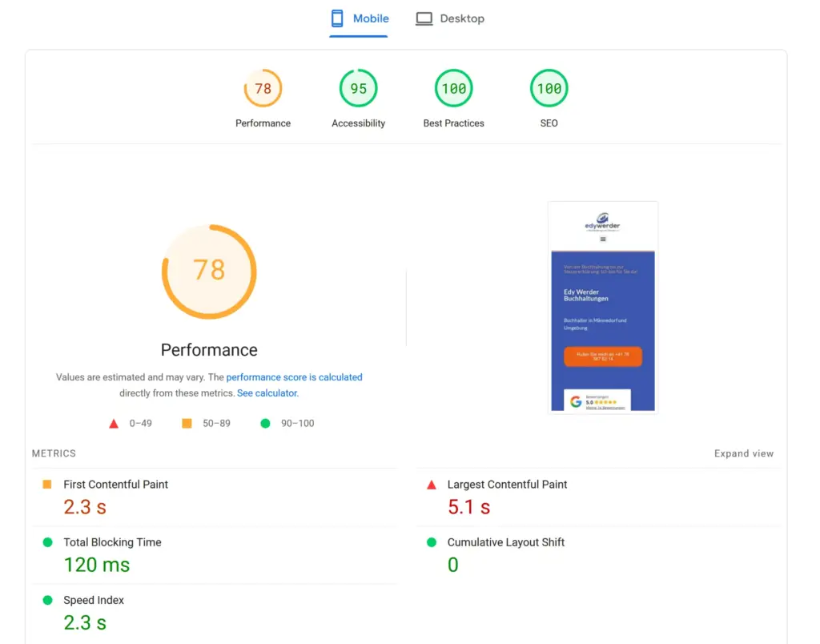
Task: Click the orange square beside First Contentful Paint
Action: click(47, 485)
